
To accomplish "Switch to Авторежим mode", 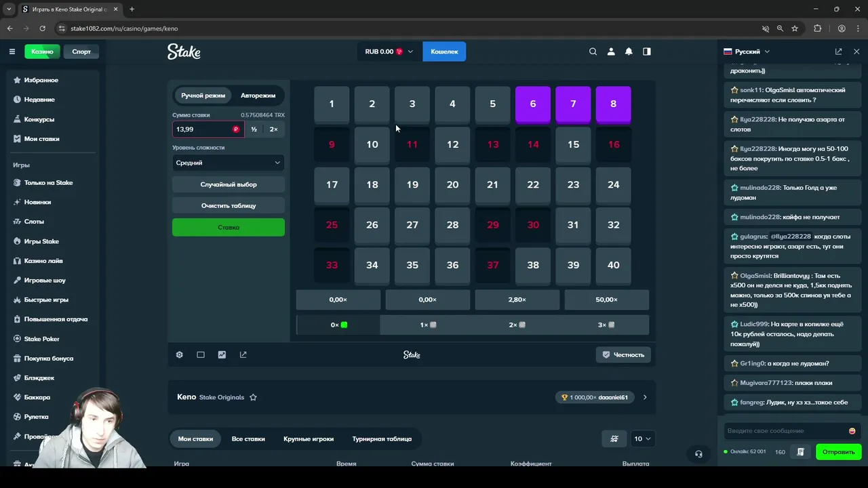I will pyautogui.click(x=258, y=96).
